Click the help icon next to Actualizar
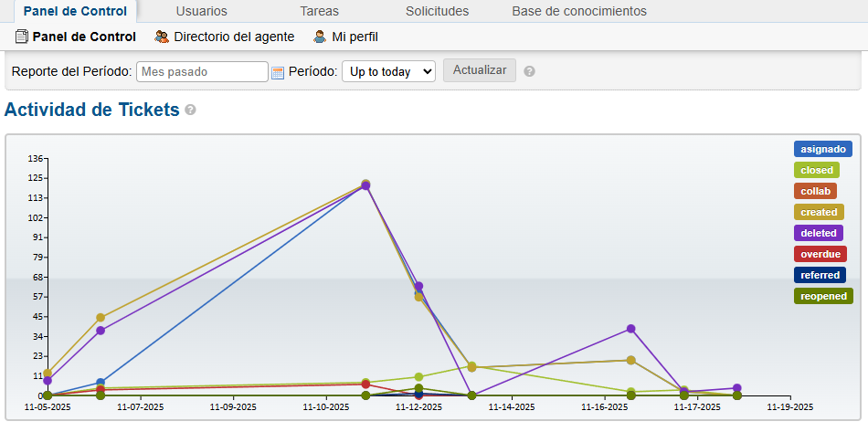The width and height of the screenshot is (868, 432). [529, 71]
